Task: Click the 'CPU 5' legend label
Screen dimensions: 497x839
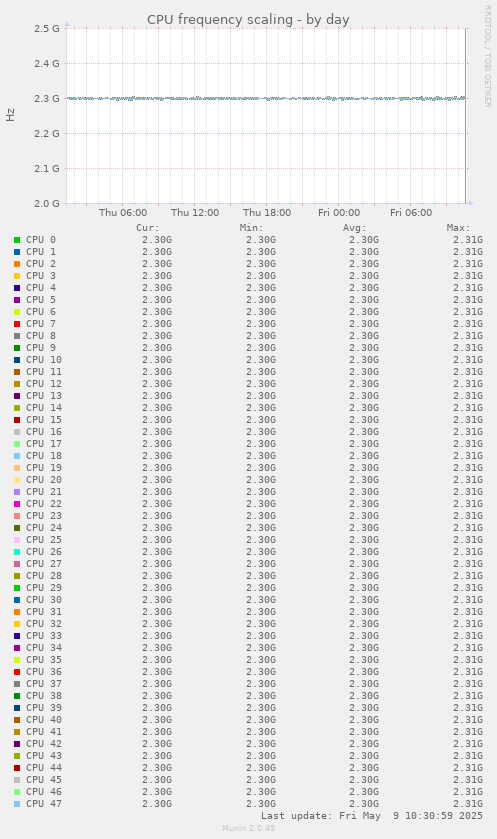Action: point(41,300)
